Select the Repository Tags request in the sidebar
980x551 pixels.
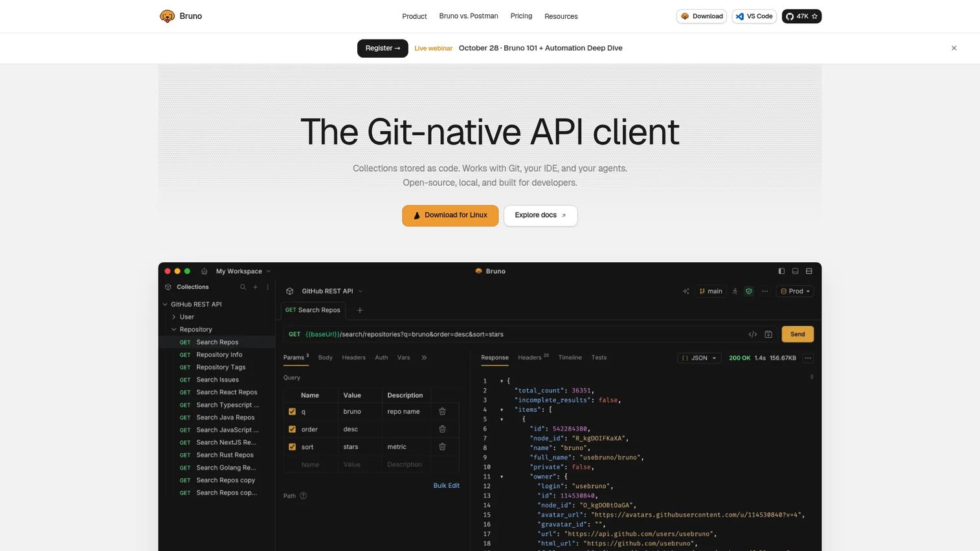(221, 367)
